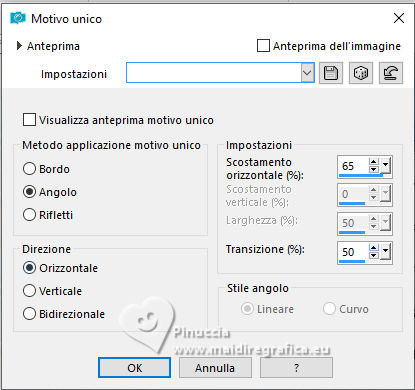The height and width of the screenshot is (390, 415).
Task: Choose Rifletti application method
Action: point(29,215)
